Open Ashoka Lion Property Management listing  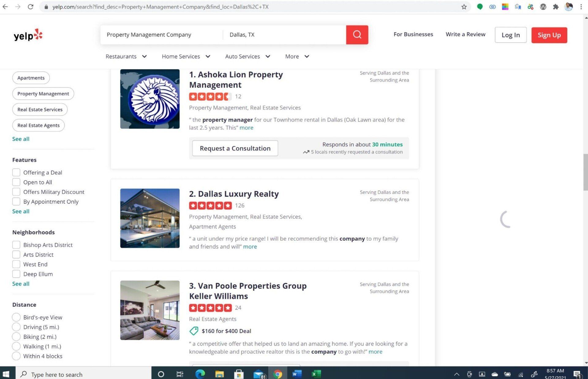(236, 79)
